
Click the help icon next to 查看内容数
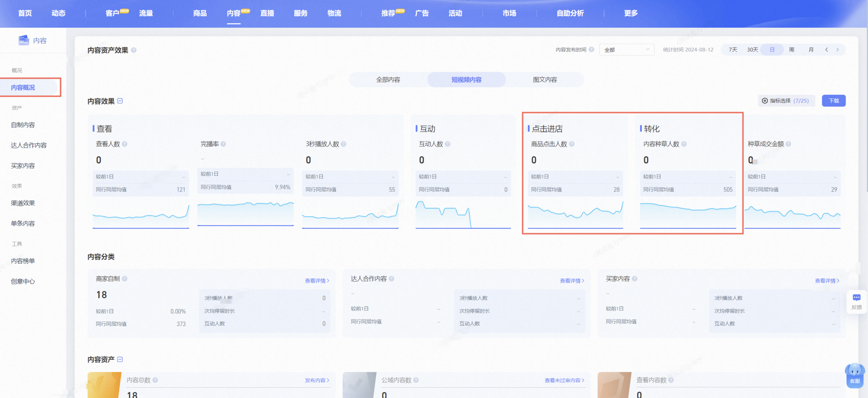pos(671,380)
